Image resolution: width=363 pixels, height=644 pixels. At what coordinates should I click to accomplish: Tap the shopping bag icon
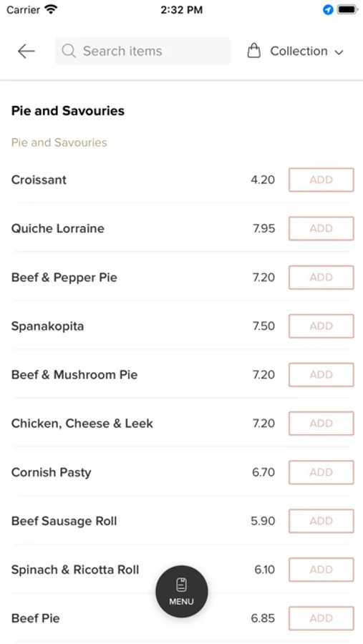coord(253,51)
